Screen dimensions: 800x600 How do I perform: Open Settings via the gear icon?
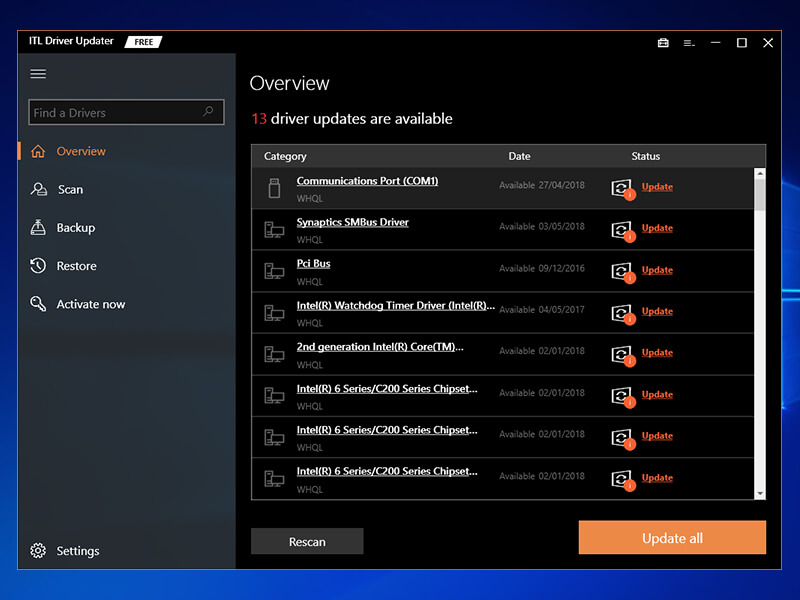click(x=38, y=550)
